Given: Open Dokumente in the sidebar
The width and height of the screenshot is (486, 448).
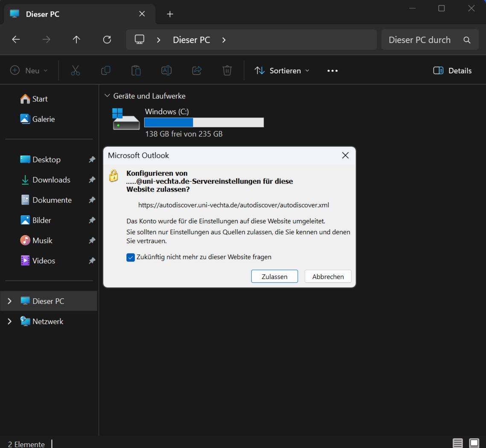Looking at the screenshot, I should click(x=46, y=200).
